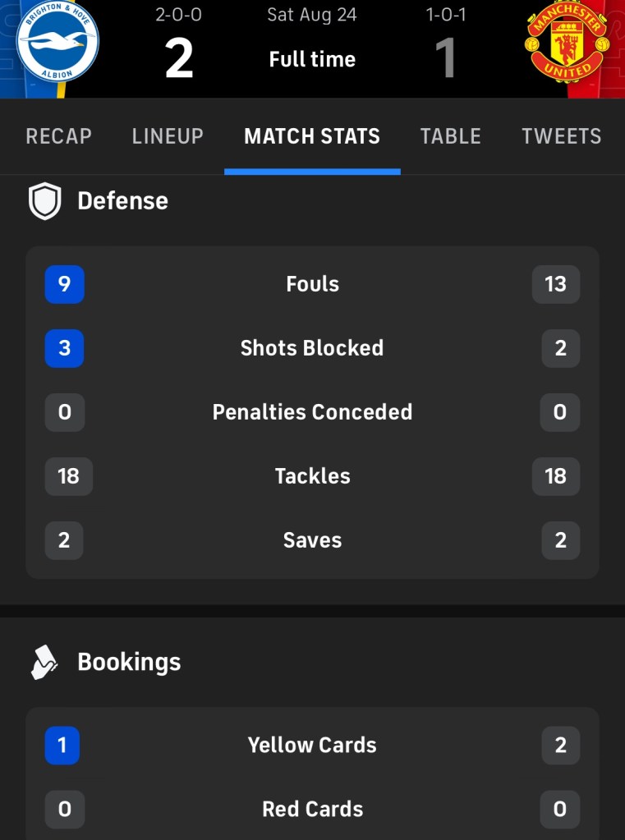The height and width of the screenshot is (840, 625).
Task: Tap Manchester United's 13 fouls badge
Action: point(556,284)
